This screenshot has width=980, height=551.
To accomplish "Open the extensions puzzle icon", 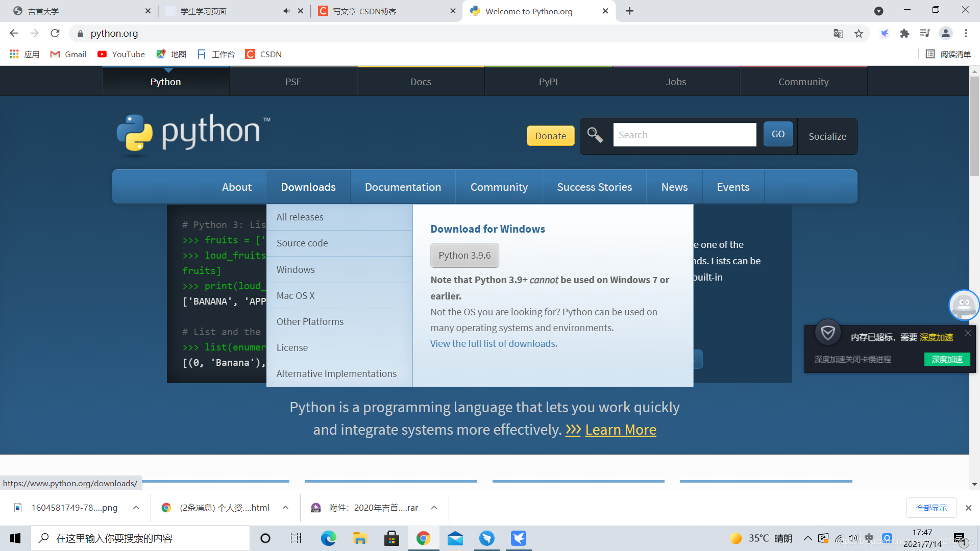I will (905, 33).
